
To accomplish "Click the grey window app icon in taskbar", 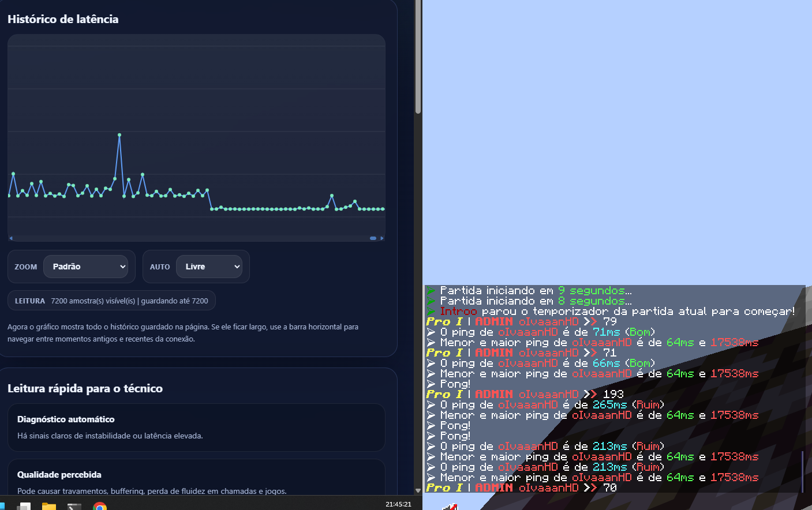I will [24, 505].
